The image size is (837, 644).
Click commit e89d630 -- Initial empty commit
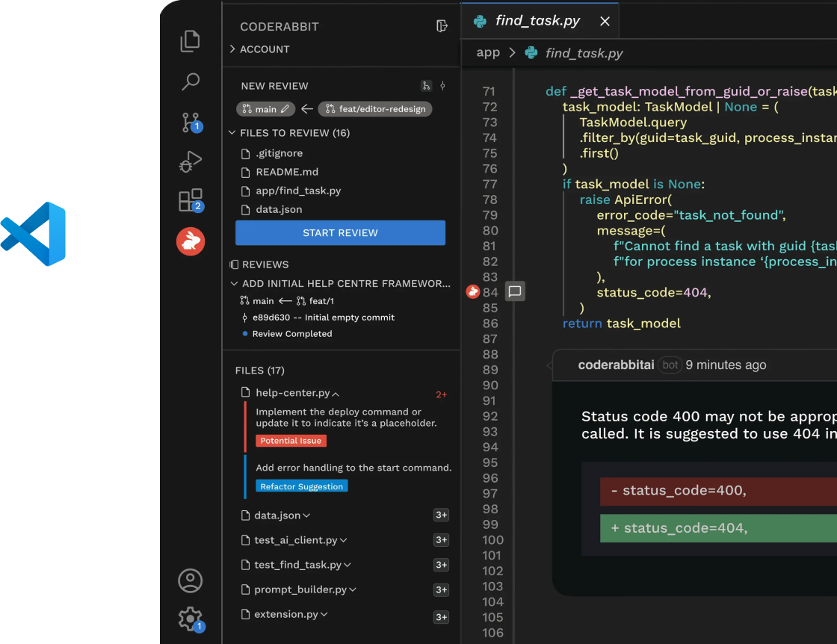[324, 318]
